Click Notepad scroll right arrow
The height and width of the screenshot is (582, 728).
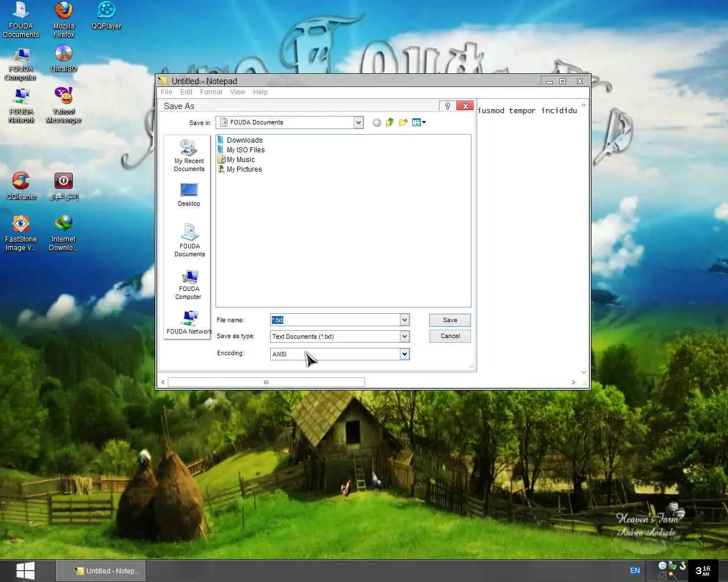573,383
